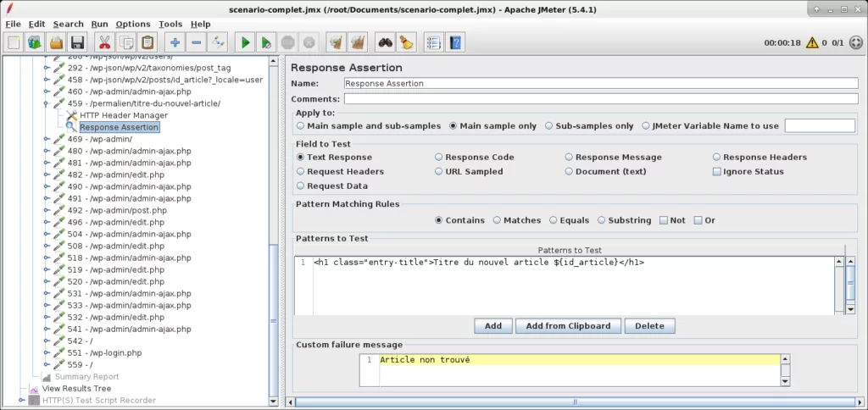Click the Clear broom icon
Image resolution: width=868 pixels, height=410 pixels.
(x=336, y=42)
